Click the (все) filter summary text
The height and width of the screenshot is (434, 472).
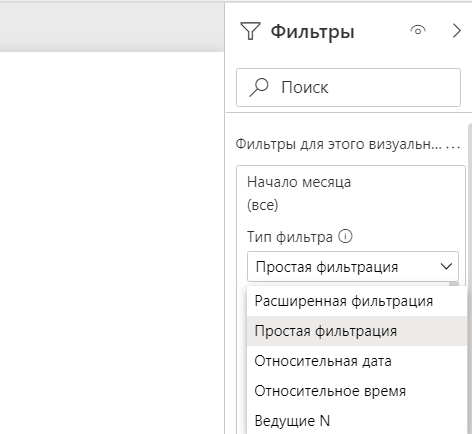click(x=262, y=205)
